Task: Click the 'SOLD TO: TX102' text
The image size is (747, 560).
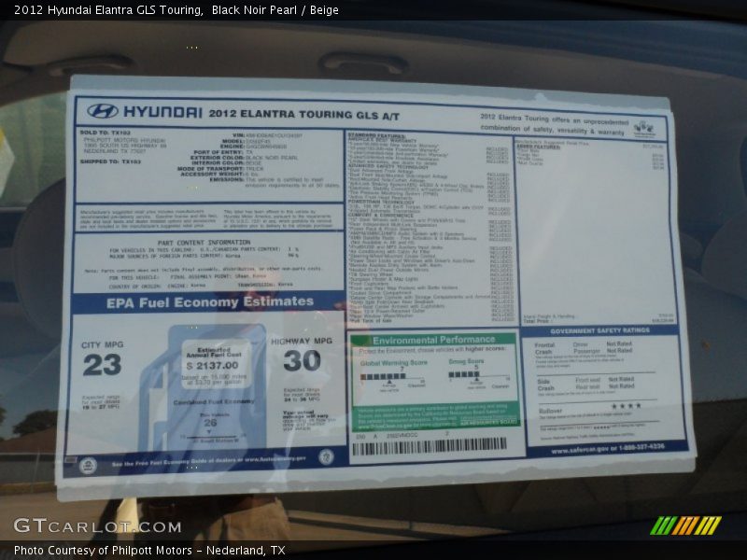Action: tap(106, 133)
